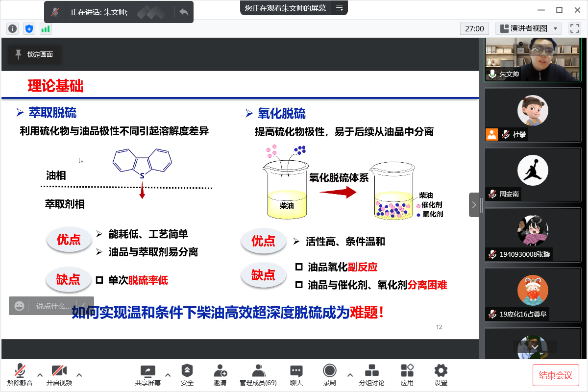Enter full screen mode
588x392 pixels.
[574, 29]
